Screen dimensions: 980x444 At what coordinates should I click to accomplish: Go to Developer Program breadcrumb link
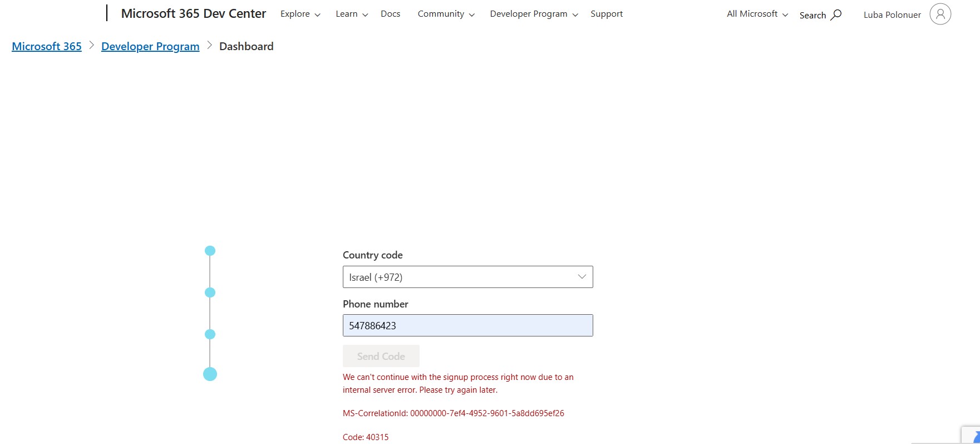150,46
